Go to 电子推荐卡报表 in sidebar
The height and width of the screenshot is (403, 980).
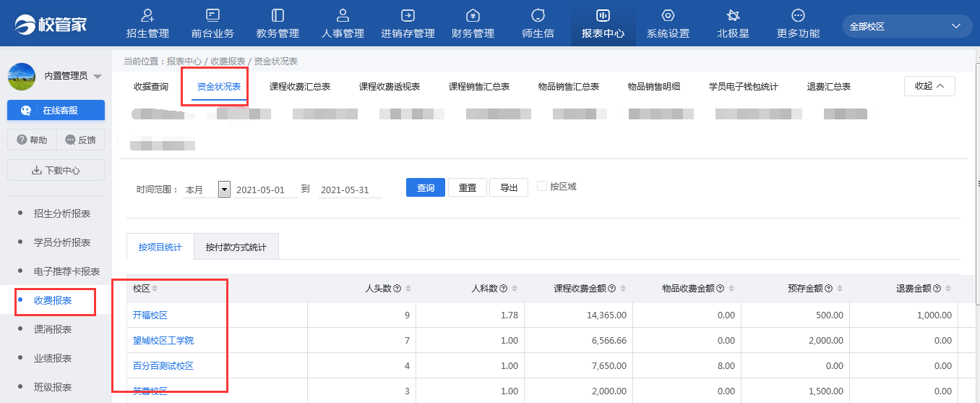(66, 271)
